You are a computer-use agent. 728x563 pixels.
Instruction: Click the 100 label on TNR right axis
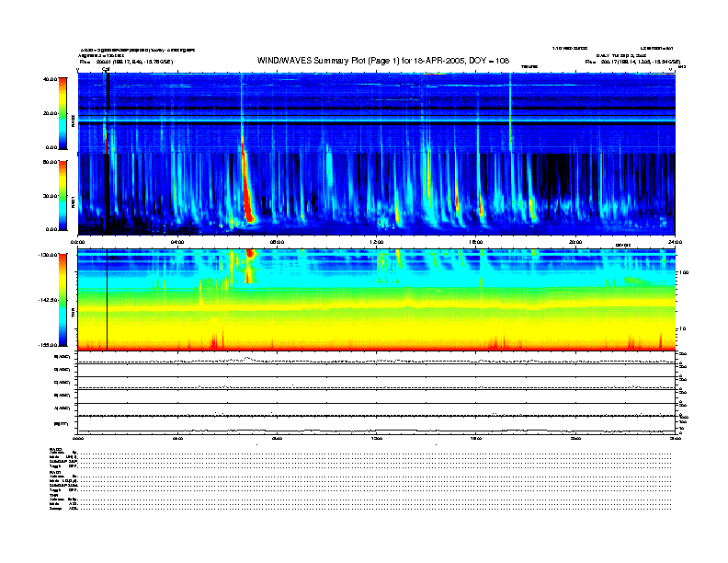click(684, 272)
